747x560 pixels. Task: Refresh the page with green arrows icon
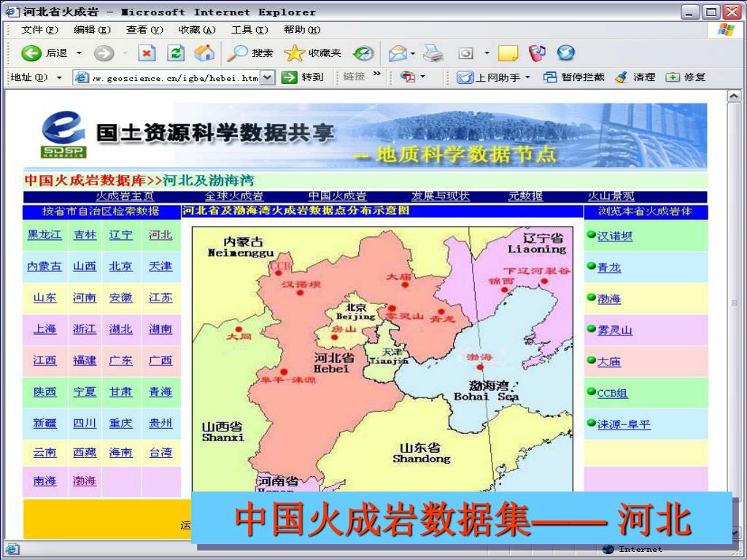[x=176, y=52]
